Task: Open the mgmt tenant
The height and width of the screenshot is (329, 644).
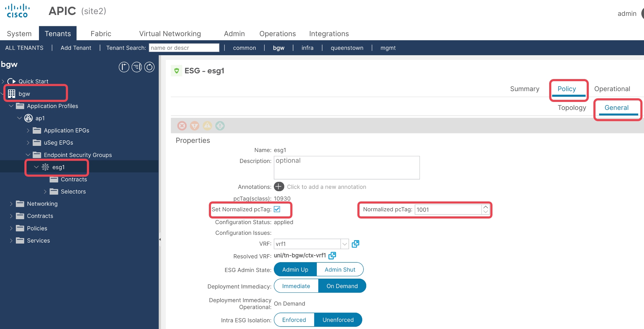Action: [x=388, y=48]
